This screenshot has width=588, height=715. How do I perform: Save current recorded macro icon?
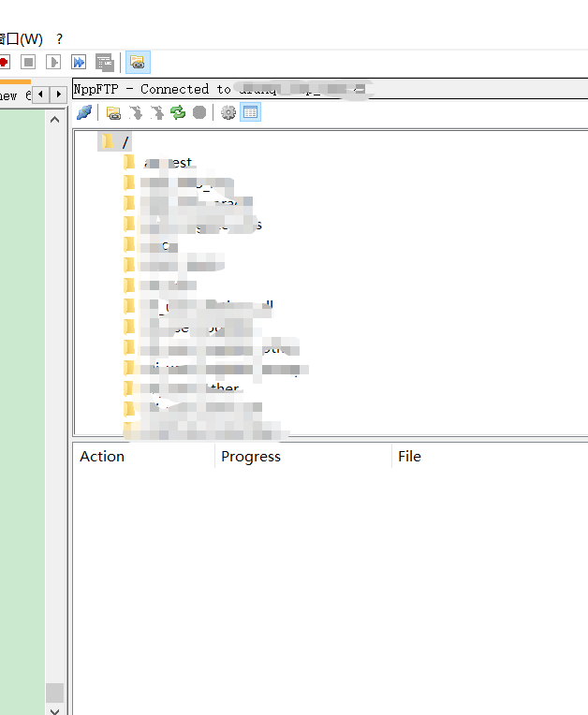[x=105, y=63]
